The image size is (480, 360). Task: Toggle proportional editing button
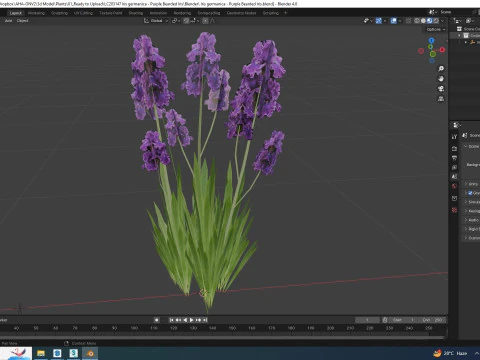click(205, 21)
